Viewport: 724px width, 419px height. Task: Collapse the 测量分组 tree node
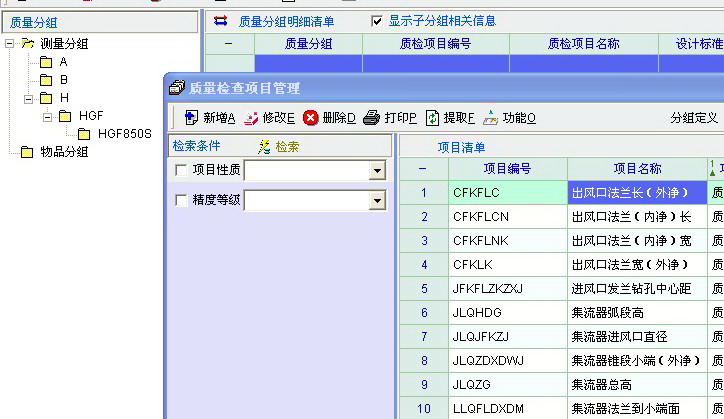[x=10, y=44]
